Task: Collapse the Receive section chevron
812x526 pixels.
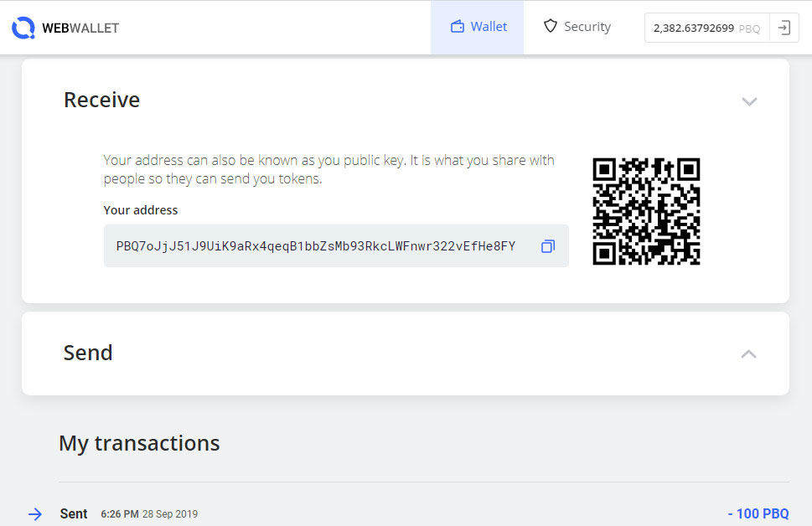Action: click(749, 101)
